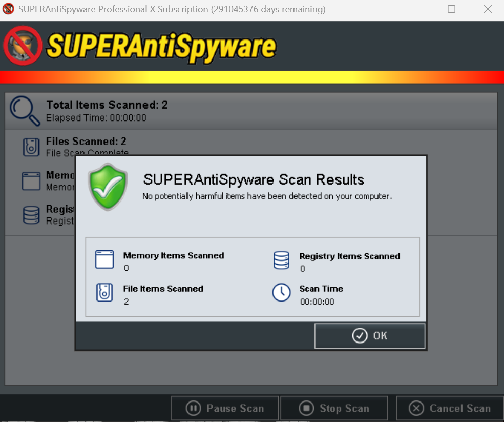Click the memory window icon in the background panel

(31, 181)
